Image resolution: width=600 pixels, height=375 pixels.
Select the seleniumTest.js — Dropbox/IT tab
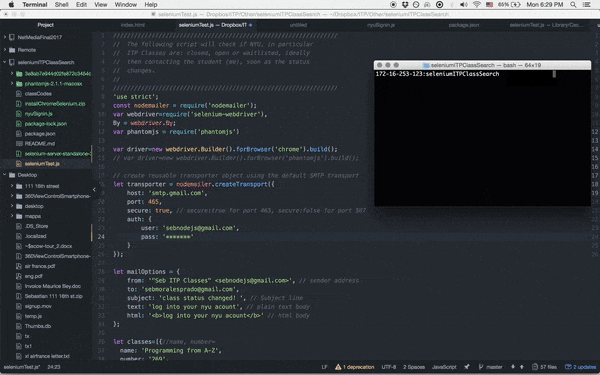215,25
